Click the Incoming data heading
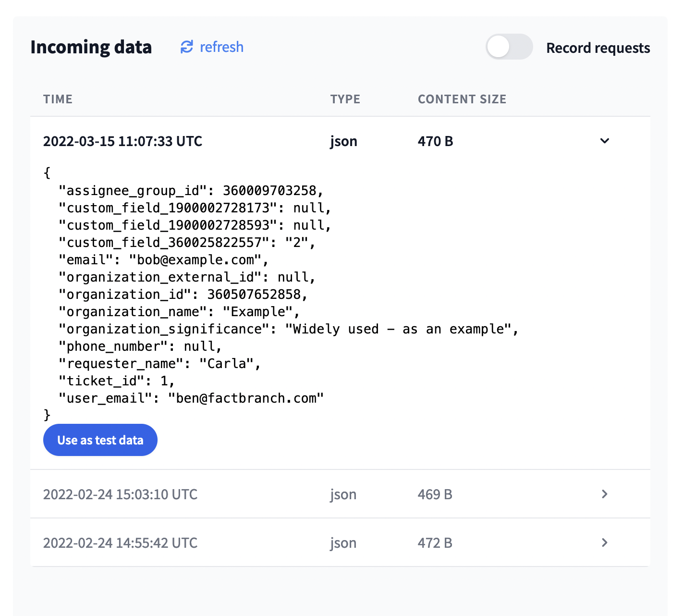683x616 pixels. click(x=91, y=47)
